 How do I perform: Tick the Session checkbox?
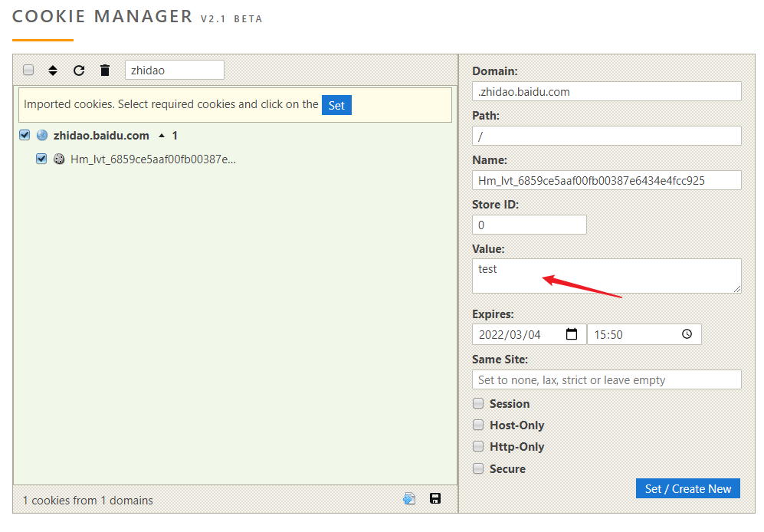478,403
